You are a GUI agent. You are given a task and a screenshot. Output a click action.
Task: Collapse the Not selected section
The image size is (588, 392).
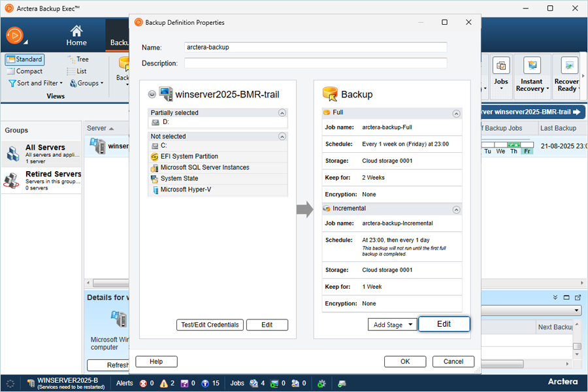pyautogui.click(x=282, y=137)
